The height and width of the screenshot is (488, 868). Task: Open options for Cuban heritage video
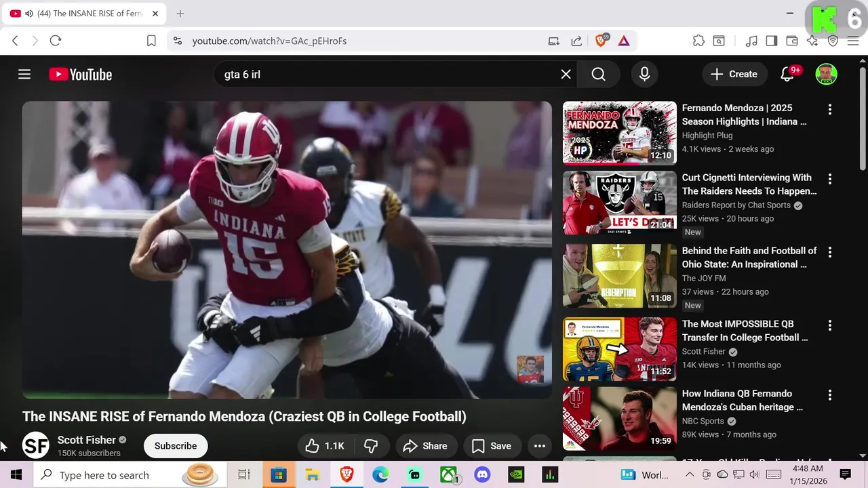(829, 395)
